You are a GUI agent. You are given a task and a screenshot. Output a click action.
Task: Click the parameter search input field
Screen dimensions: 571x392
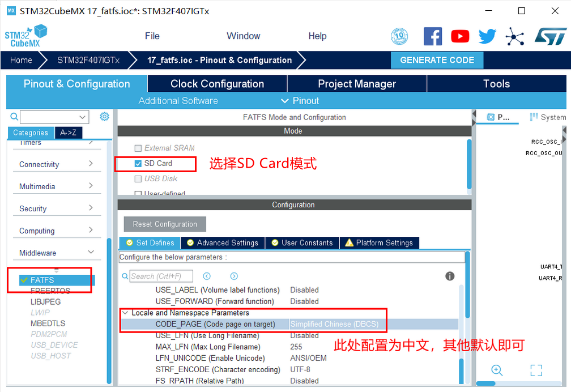pyautogui.click(x=161, y=276)
